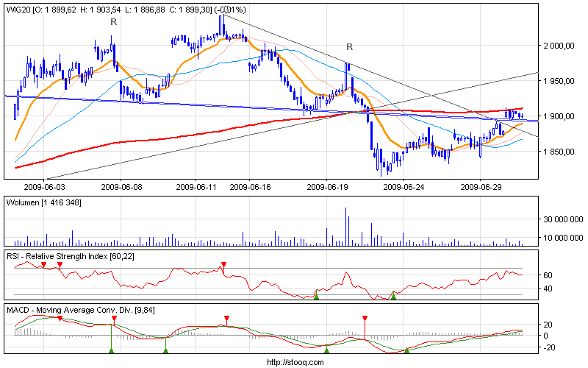Viewport: 588px width, 368px height.
Task: Click the last green triangle on the RSI panel
Action: point(393,295)
